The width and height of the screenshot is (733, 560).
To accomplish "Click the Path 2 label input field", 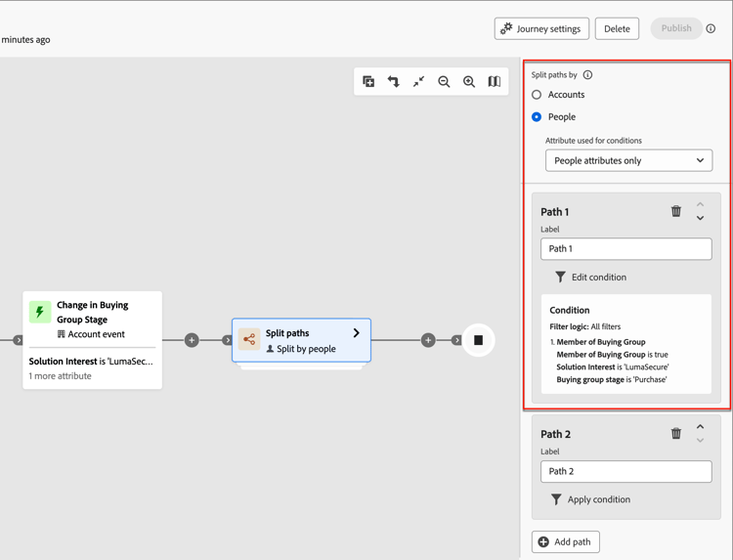I will pyautogui.click(x=626, y=471).
